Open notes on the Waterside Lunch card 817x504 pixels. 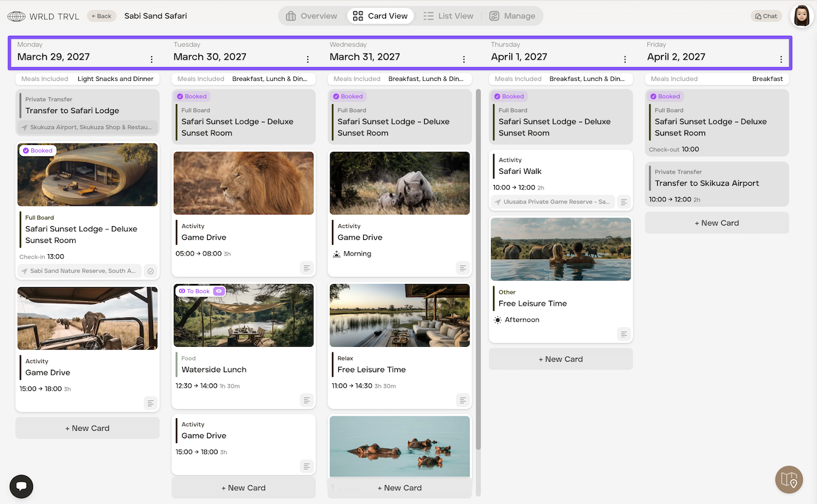coord(307,400)
